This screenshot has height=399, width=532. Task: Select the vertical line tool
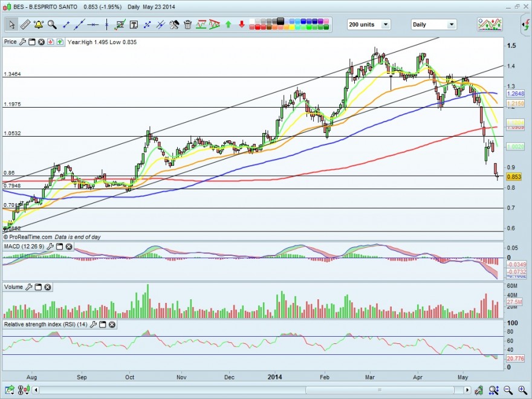106,24
